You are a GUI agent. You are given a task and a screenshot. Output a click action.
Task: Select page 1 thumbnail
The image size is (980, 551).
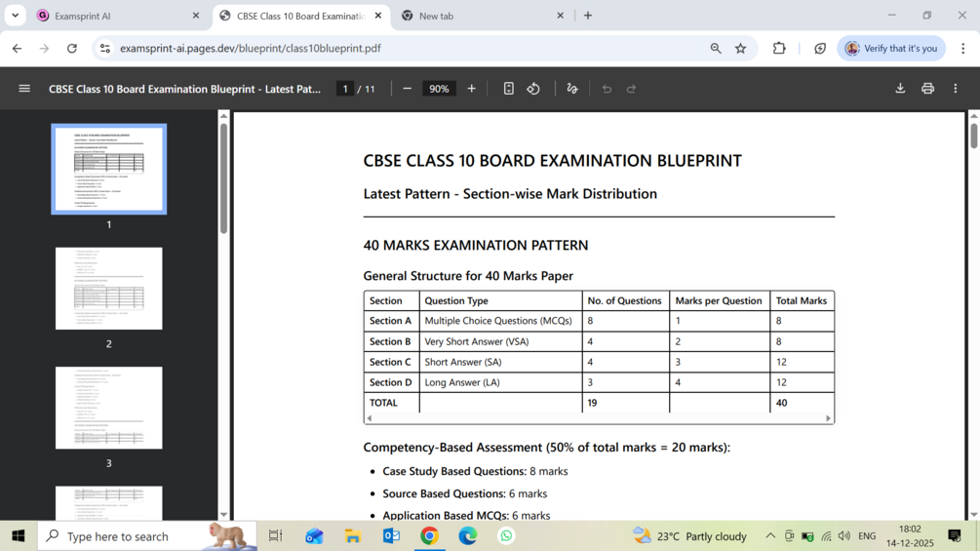point(109,169)
